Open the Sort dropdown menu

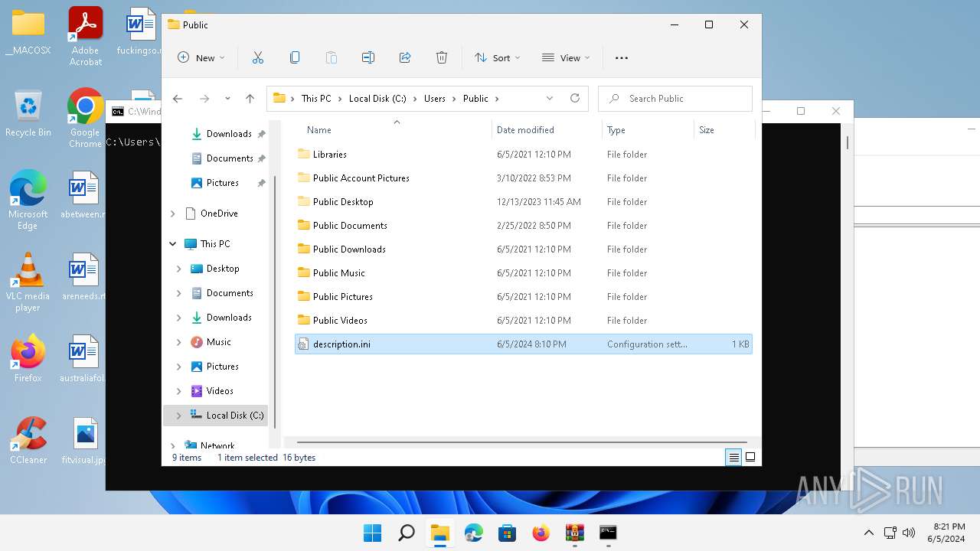[498, 57]
